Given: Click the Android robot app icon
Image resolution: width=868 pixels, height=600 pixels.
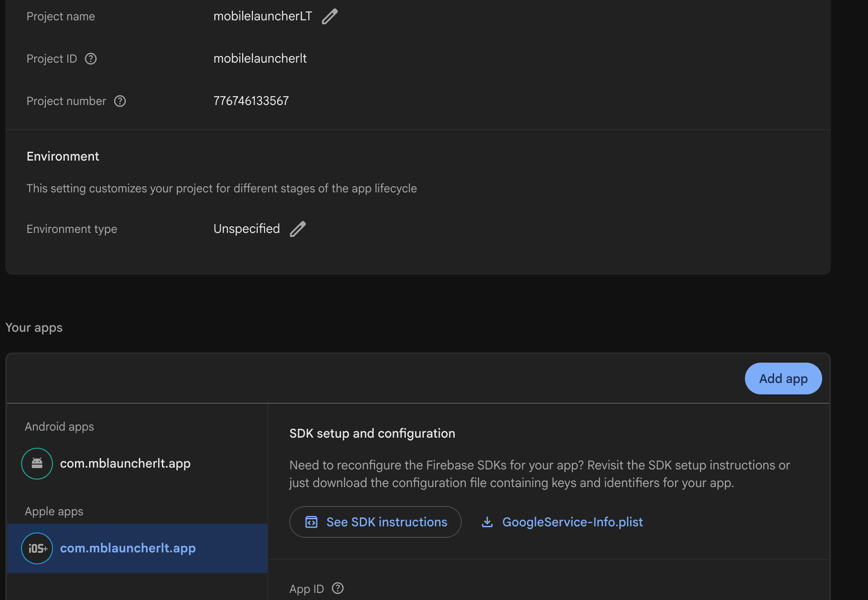Looking at the screenshot, I should click(37, 464).
